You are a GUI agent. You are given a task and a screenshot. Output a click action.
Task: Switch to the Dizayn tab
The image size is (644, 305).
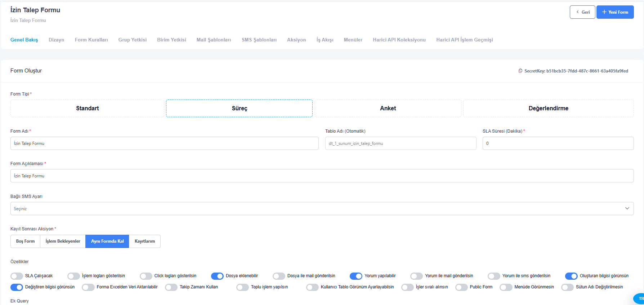[56, 40]
